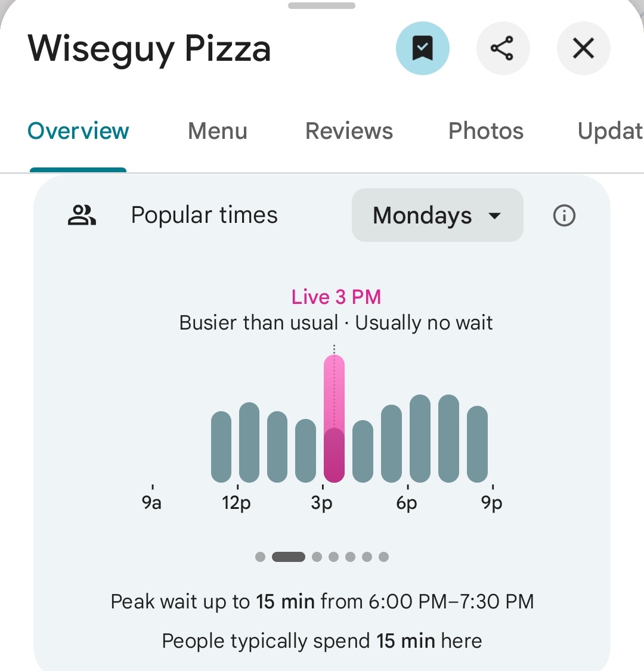
Task: Open the Reviews tab
Action: click(349, 131)
